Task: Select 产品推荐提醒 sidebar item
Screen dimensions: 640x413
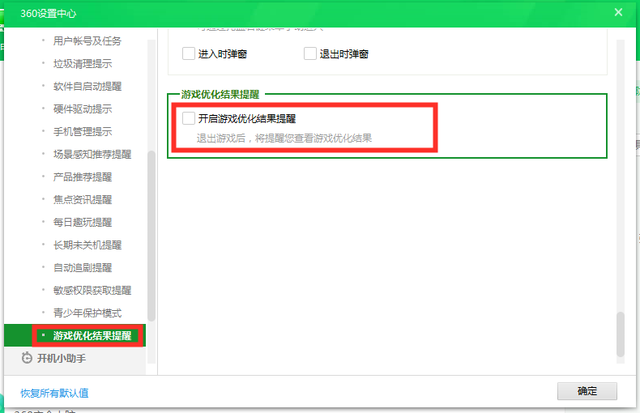Action: point(82,177)
